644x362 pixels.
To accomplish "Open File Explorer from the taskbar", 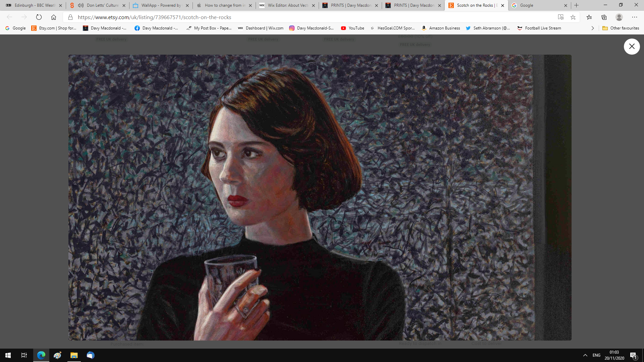I will [x=74, y=355].
